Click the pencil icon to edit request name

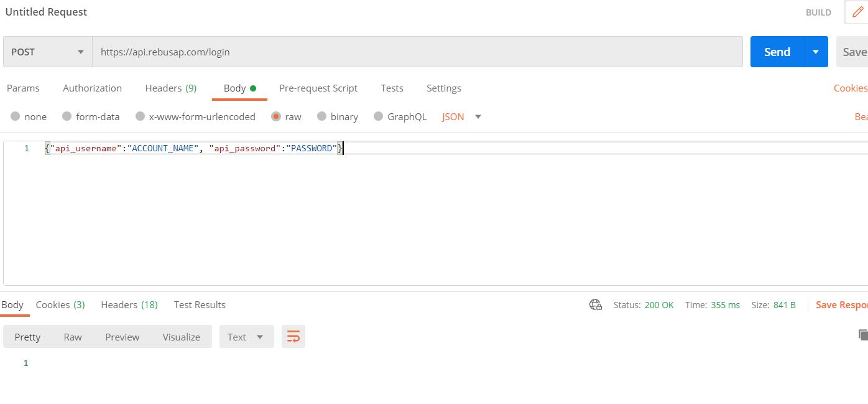pos(857,12)
